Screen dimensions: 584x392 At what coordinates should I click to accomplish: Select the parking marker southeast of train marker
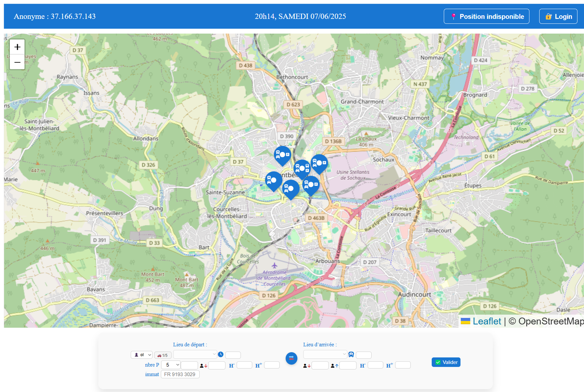click(311, 185)
